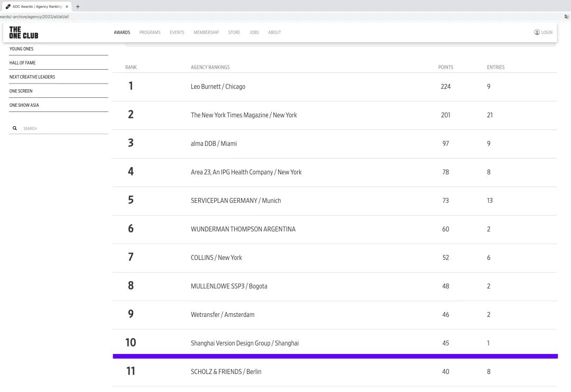Open MULLENLOWE SSP3 / Bogota entry
This screenshot has height=392, width=571.
(x=229, y=286)
